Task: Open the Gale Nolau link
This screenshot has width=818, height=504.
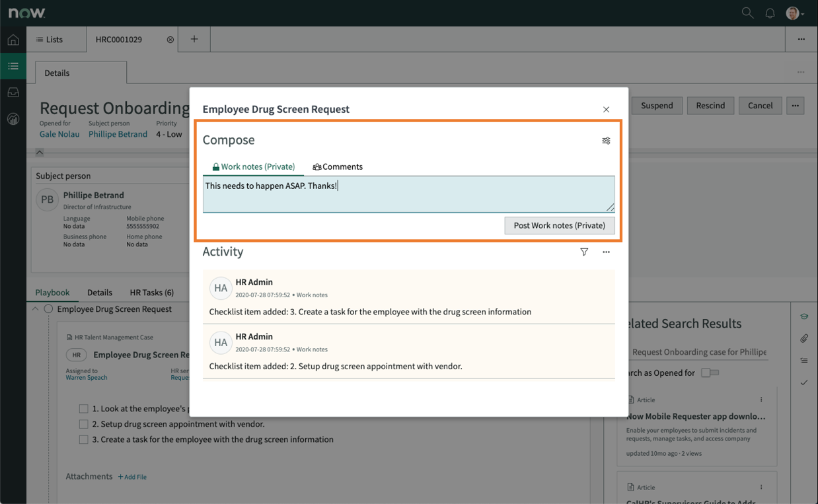Action: [x=59, y=134]
